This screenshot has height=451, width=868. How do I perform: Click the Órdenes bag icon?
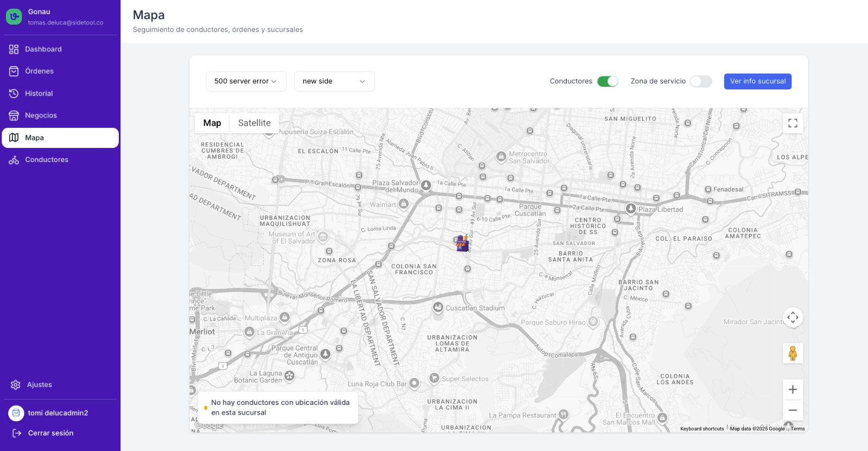tap(14, 71)
